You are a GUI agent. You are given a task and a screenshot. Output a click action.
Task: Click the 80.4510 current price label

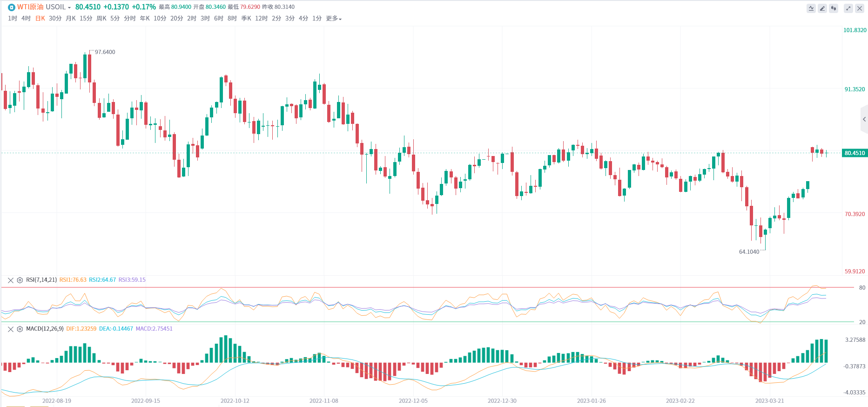tap(855, 153)
